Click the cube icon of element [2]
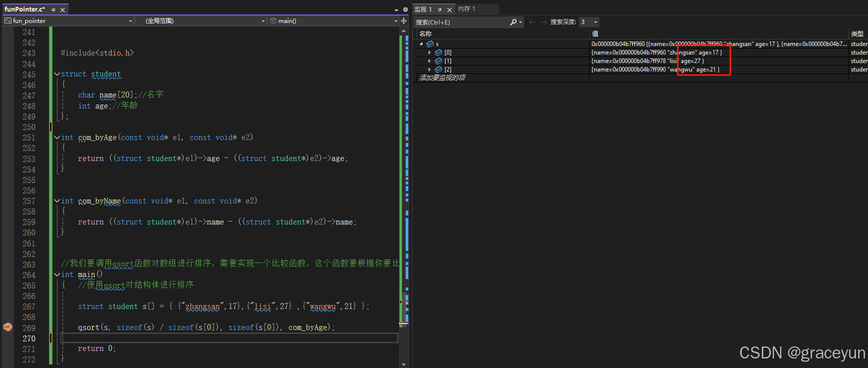The width and height of the screenshot is (868, 368). click(439, 69)
